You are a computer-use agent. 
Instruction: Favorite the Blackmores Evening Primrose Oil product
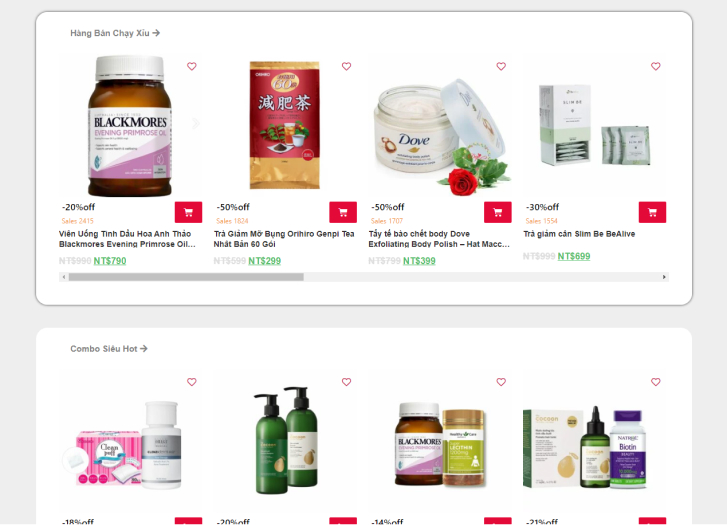[191, 66]
